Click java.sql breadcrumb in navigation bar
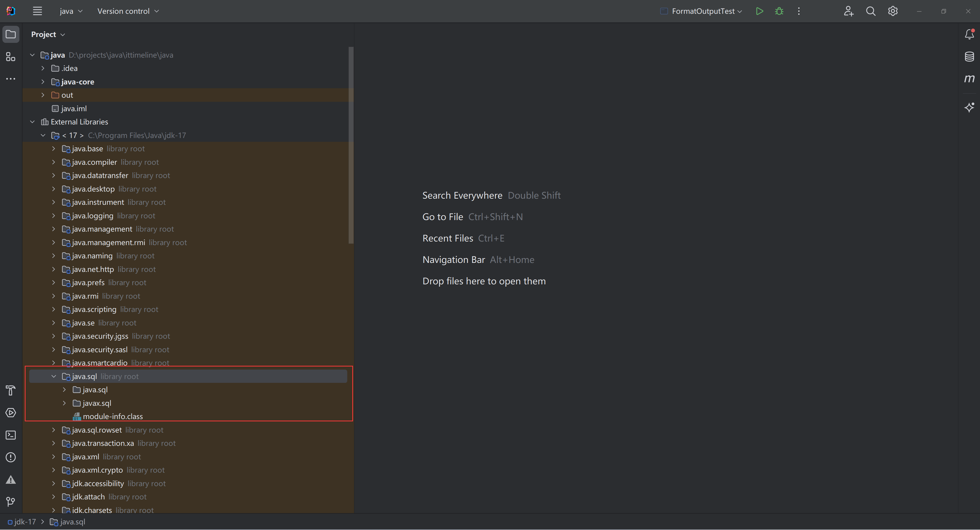Image resolution: width=980 pixels, height=530 pixels. click(68, 522)
